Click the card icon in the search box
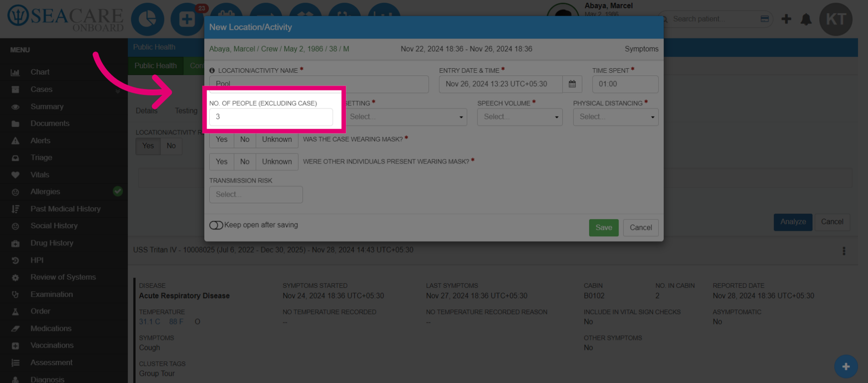 pyautogui.click(x=764, y=19)
